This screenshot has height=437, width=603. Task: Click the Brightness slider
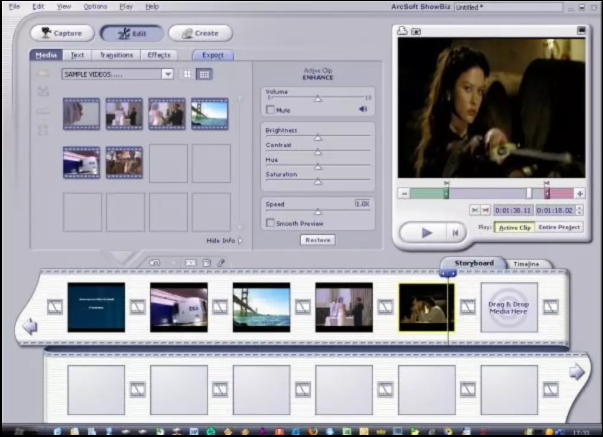pos(318,137)
